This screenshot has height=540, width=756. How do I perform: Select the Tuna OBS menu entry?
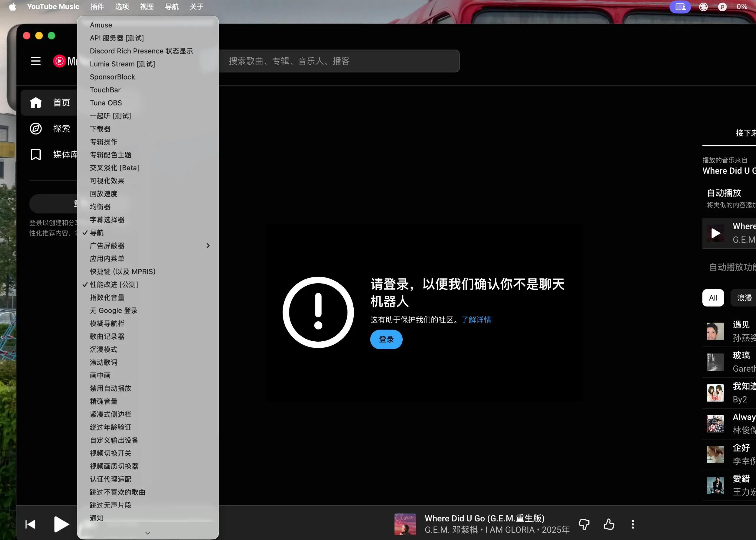pyautogui.click(x=148, y=103)
